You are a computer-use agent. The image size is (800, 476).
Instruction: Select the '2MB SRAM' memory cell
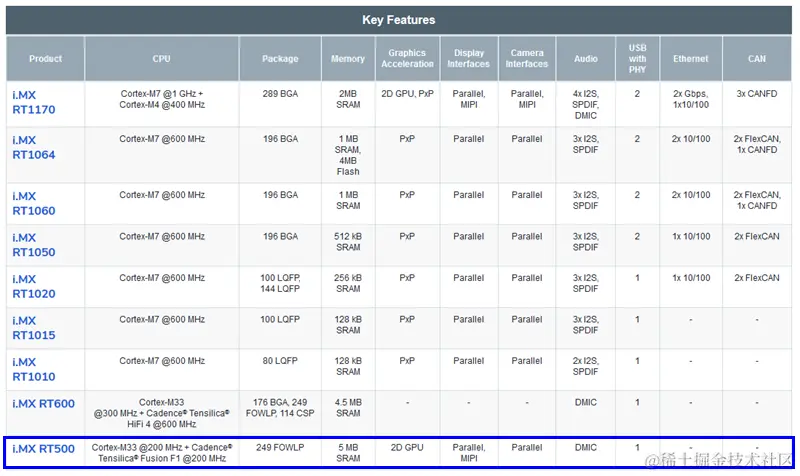tap(348, 104)
